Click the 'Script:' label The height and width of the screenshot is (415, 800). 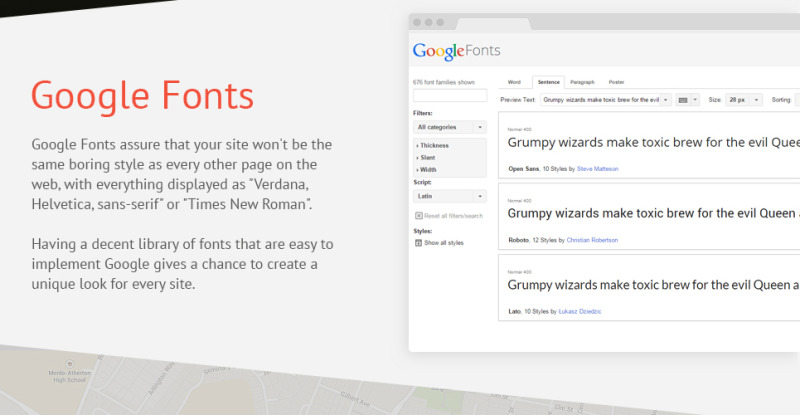(x=422, y=182)
